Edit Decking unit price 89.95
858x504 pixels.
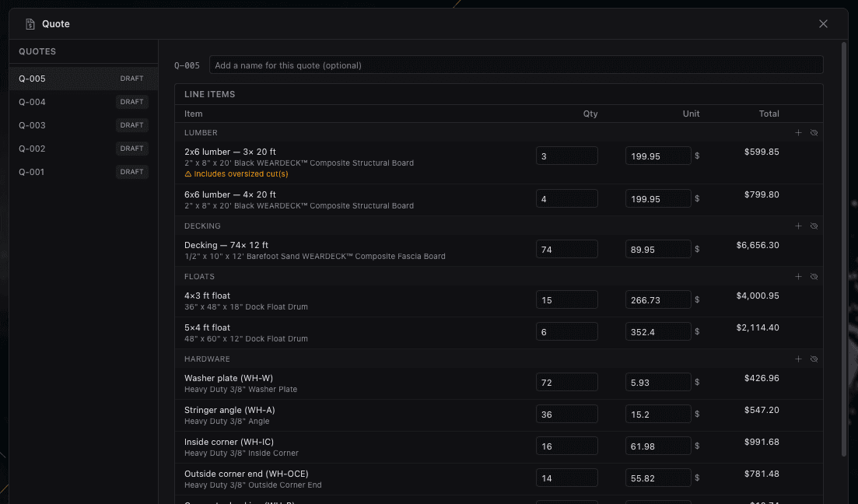[658, 249]
